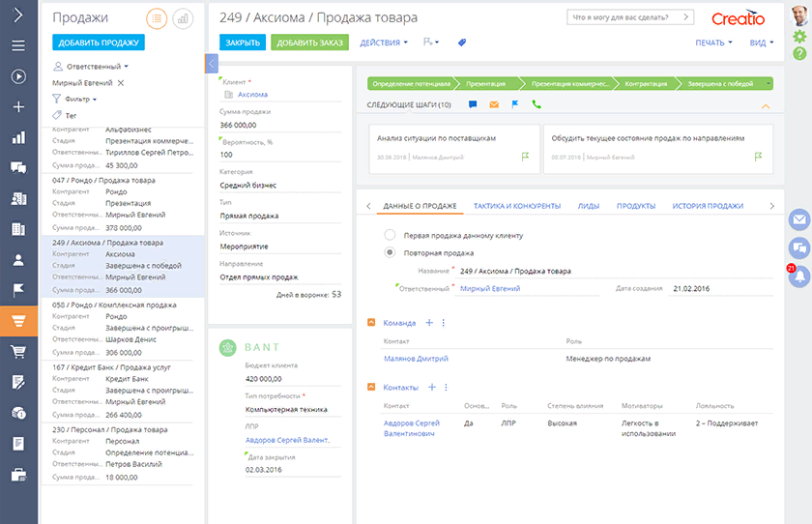Open the ДЕЙСТВИЯ dropdown menu
This screenshot has width=812, height=524.
pyautogui.click(x=383, y=43)
